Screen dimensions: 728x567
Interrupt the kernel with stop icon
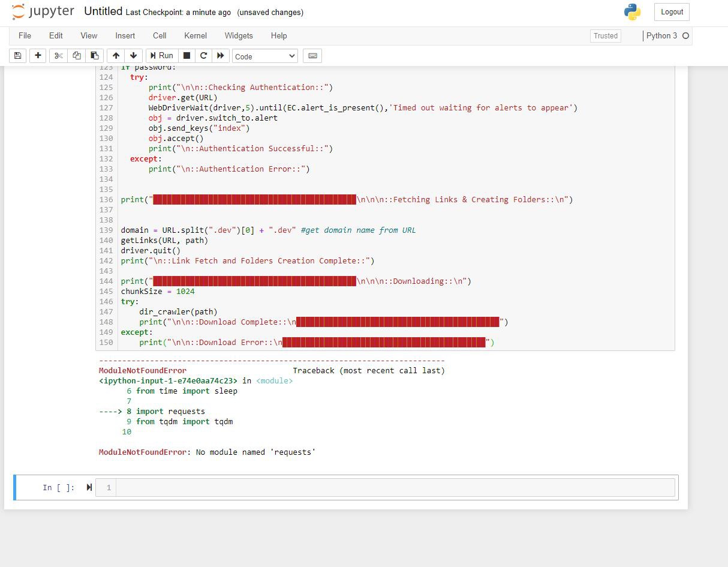186,56
